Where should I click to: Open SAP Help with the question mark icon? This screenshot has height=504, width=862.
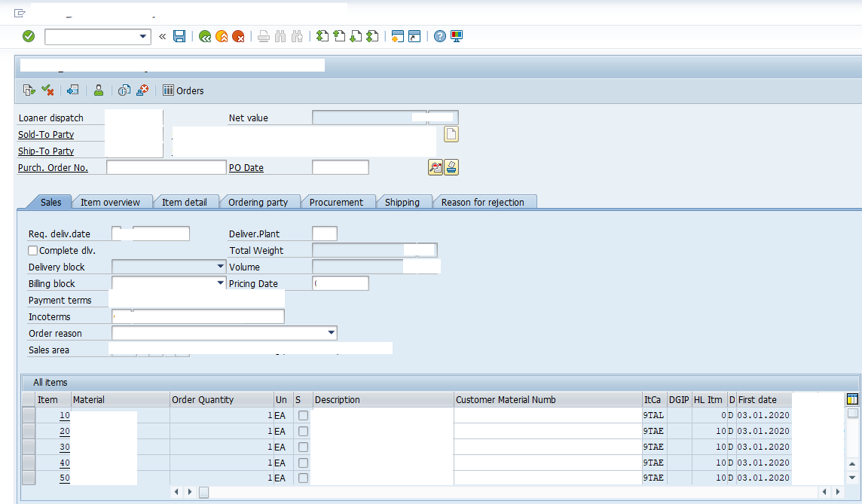(x=439, y=35)
